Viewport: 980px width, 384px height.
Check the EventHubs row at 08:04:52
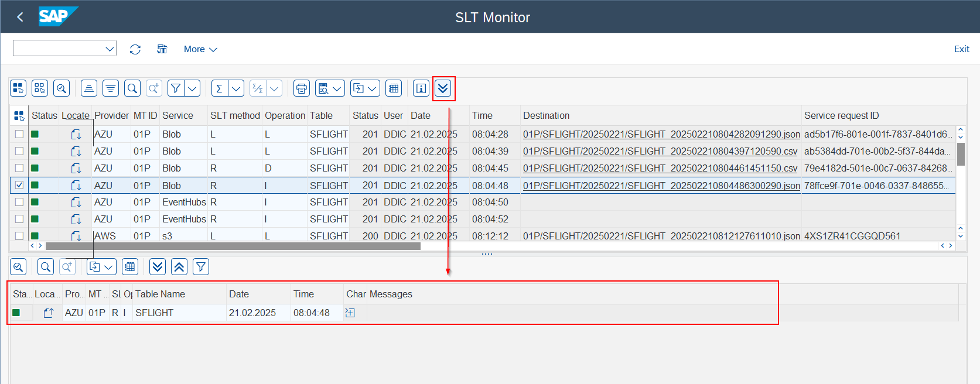(19, 219)
